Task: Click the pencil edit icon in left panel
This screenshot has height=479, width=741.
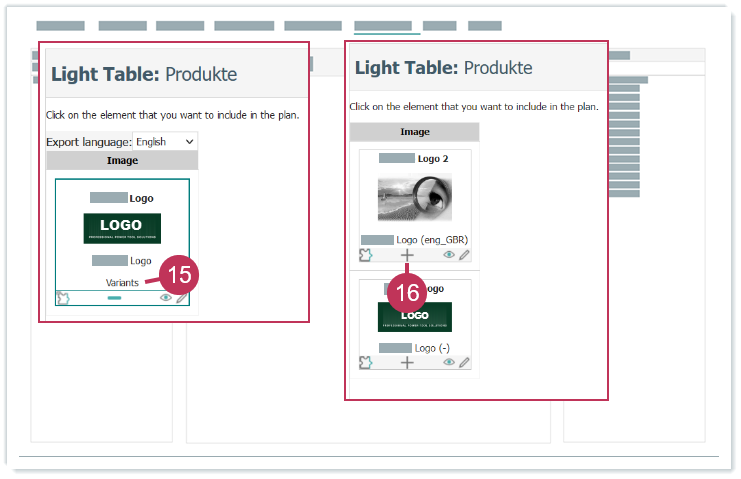Action: point(181,298)
